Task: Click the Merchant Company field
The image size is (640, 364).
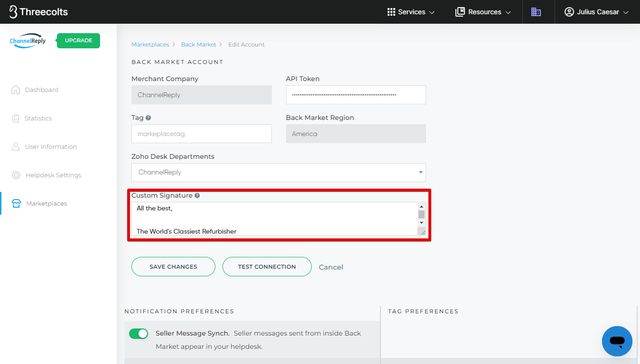Action: (x=202, y=95)
